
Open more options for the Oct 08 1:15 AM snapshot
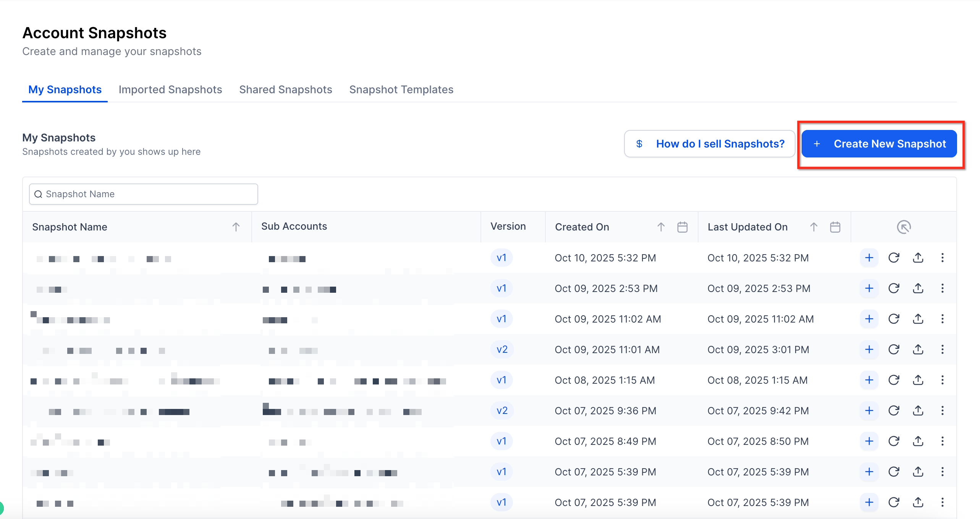(x=942, y=380)
